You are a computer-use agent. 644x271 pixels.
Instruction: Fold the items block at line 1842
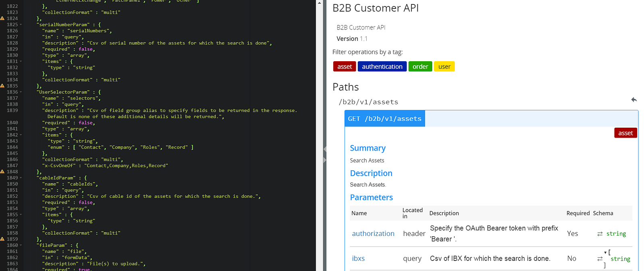pyautogui.click(x=21, y=135)
